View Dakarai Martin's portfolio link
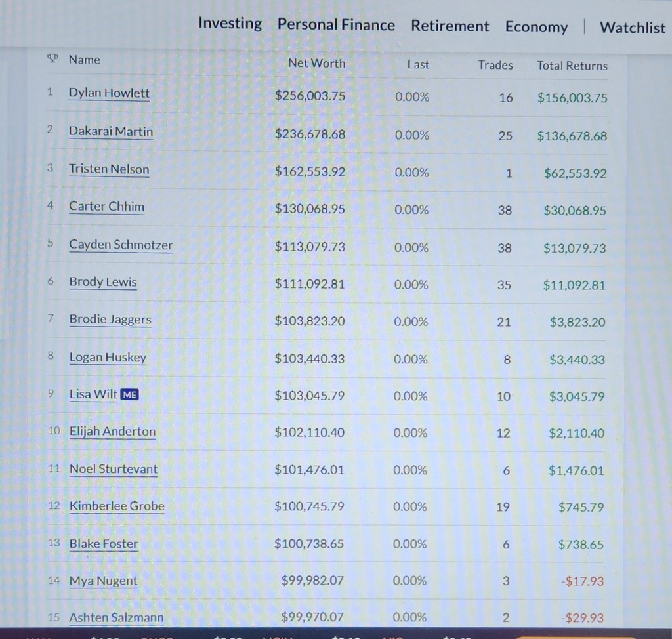672x639 pixels. pos(110,131)
